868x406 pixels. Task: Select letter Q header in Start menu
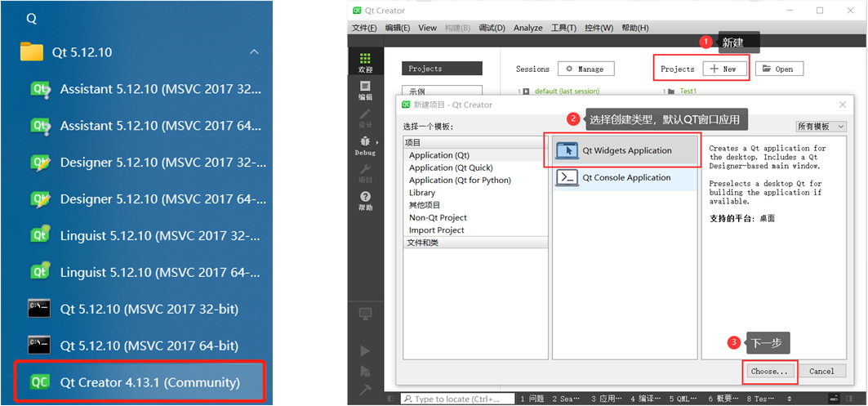point(31,19)
